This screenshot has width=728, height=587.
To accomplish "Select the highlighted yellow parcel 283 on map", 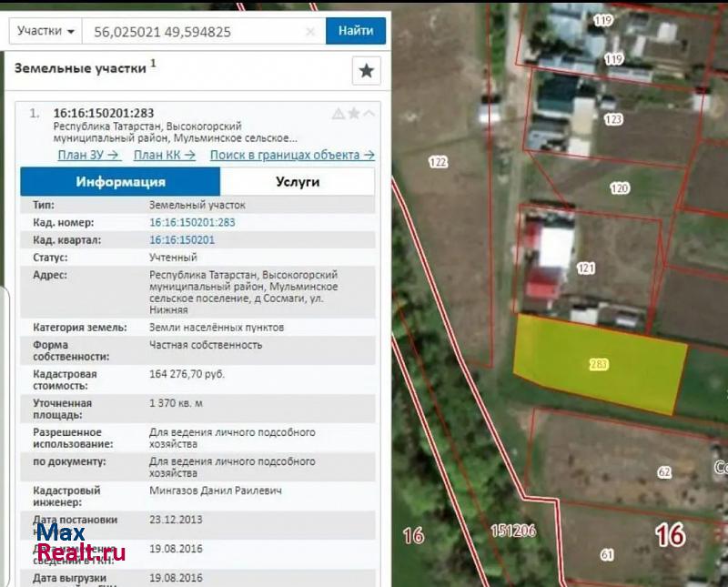I will (601, 364).
